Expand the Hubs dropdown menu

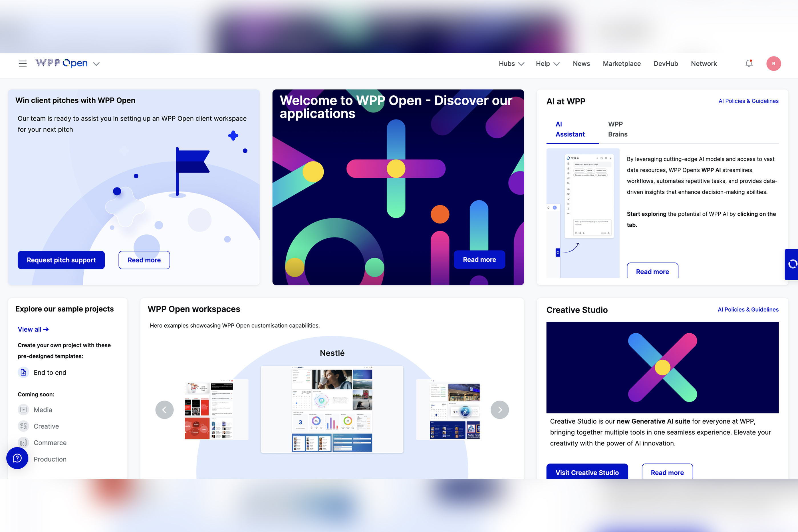(x=511, y=64)
